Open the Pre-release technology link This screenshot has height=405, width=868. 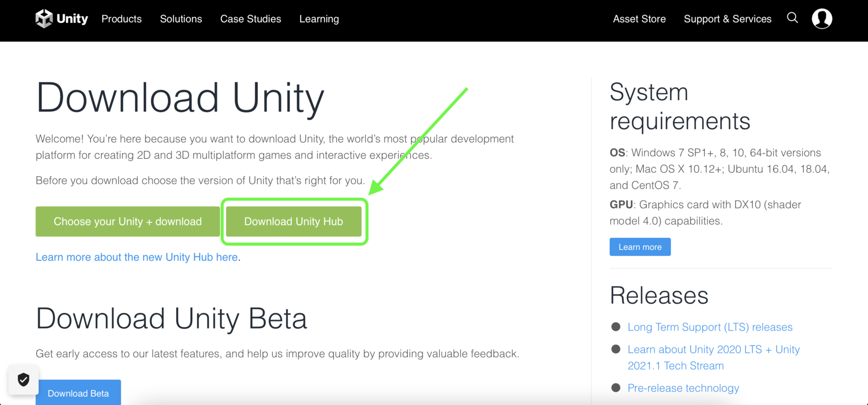pyautogui.click(x=683, y=388)
